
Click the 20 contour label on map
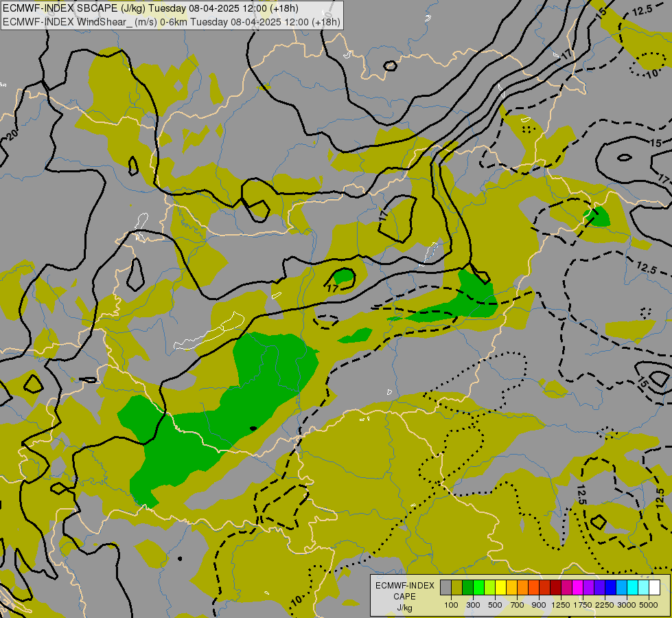pos(12,135)
